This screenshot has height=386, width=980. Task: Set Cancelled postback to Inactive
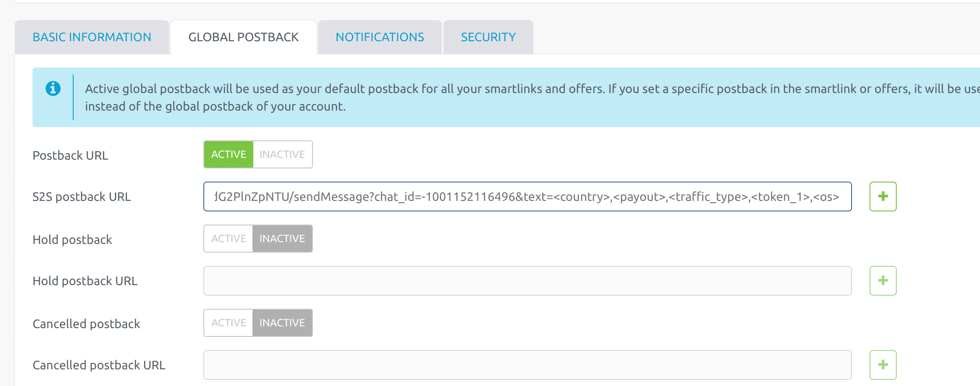(x=282, y=323)
